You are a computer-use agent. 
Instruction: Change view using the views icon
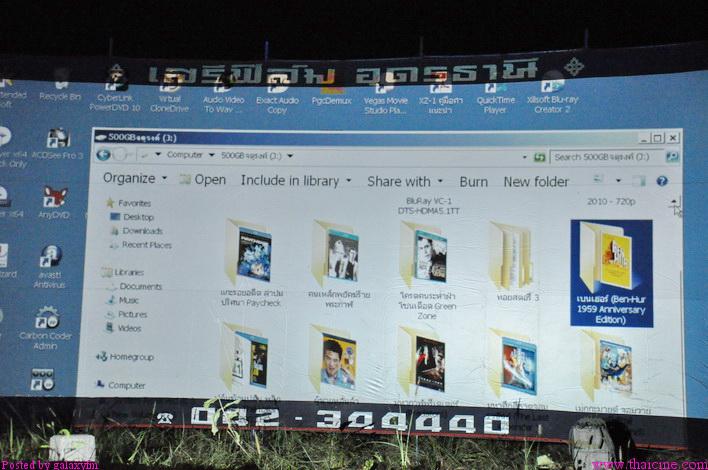(x=598, y=180)
